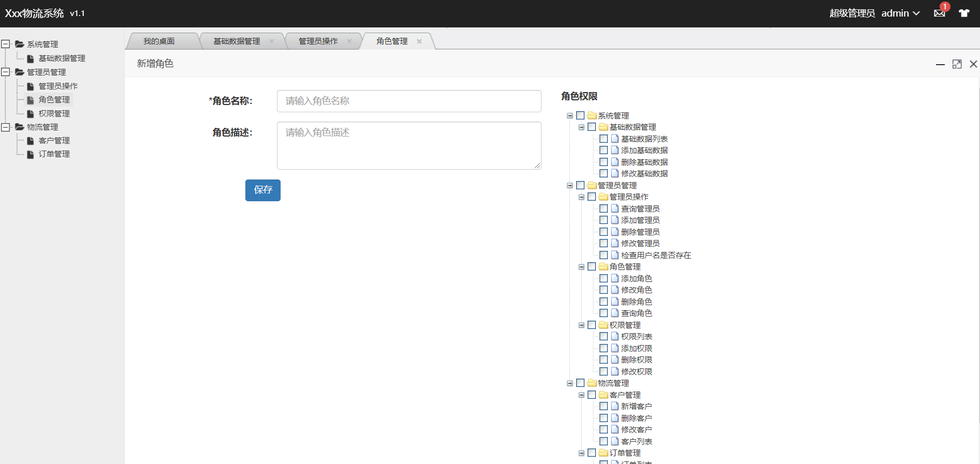
Task: Click the folder icon beside 系统管理 permission
Action: (x=592, y=115)
